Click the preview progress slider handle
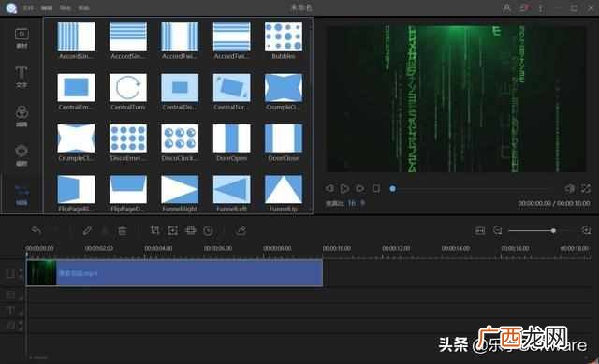Screen dimensions: 599x364 (393, 188)
